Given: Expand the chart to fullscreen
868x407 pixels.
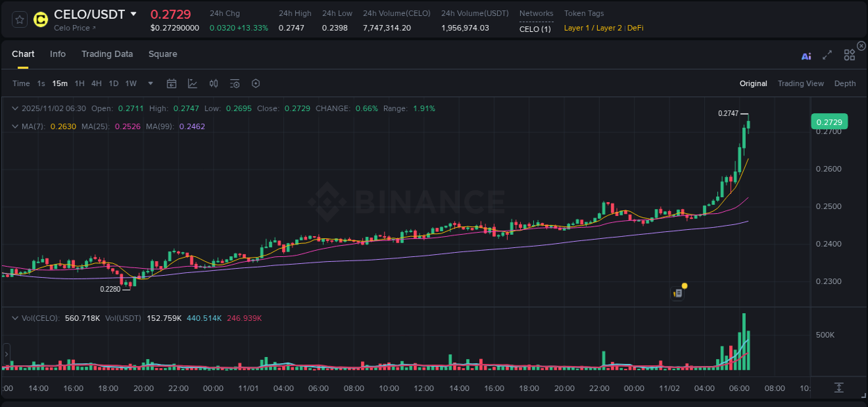Looking at the screenshot, I should point(827,56).
